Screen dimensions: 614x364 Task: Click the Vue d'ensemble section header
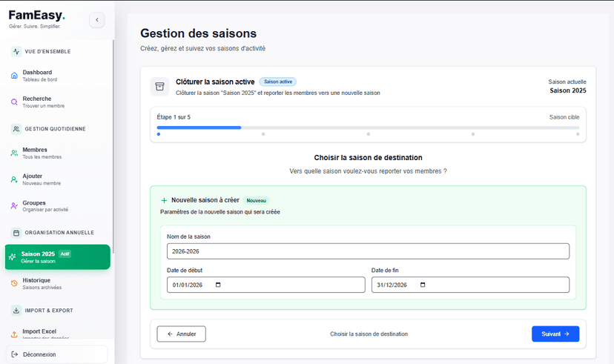tap(47, 52)
